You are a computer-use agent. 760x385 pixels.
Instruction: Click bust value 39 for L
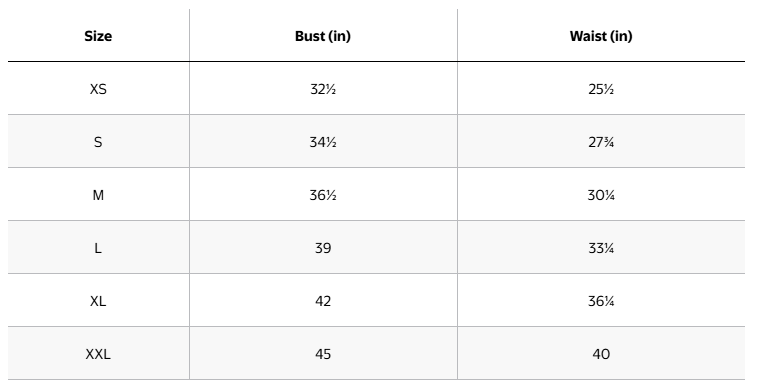click(323, 248)
